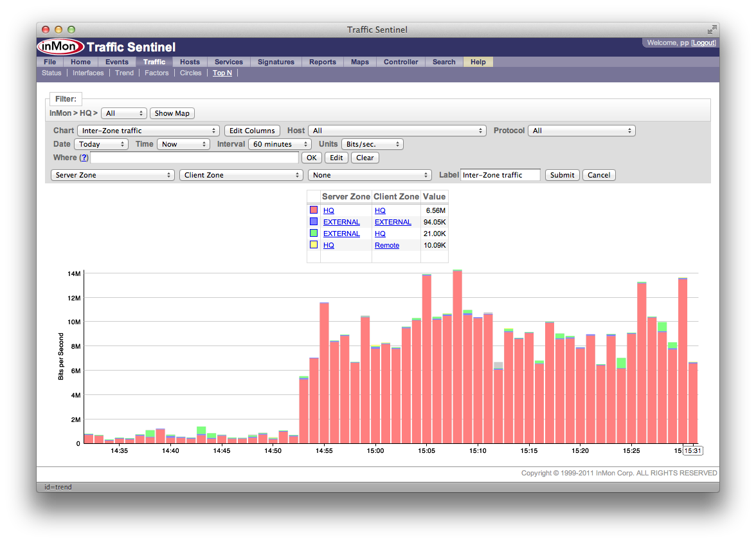This screenshot has width=756, height=543.
Task: Open the Home menu
Action: [x=80, y=62]
